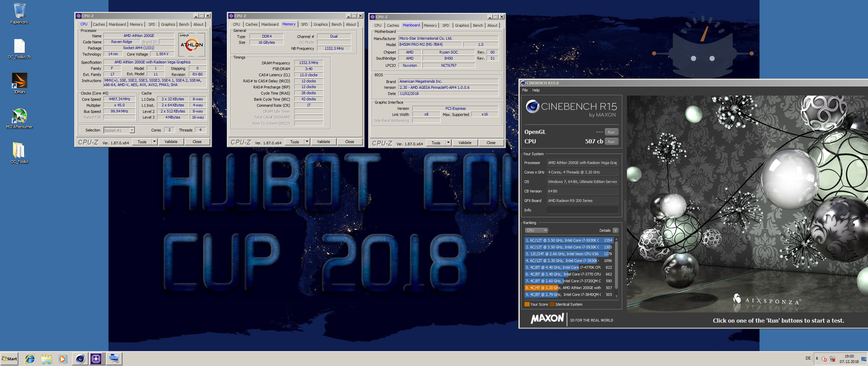Select ranking entry 3 Intel Xeon CPU X56
Viewport: 868px width, 366px height.
(x=569, y=254)
